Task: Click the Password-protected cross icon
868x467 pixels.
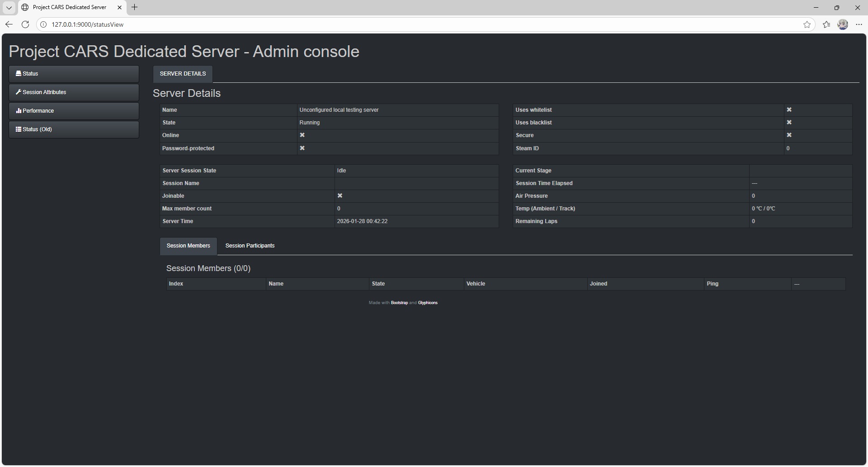Action: (302, 148)
